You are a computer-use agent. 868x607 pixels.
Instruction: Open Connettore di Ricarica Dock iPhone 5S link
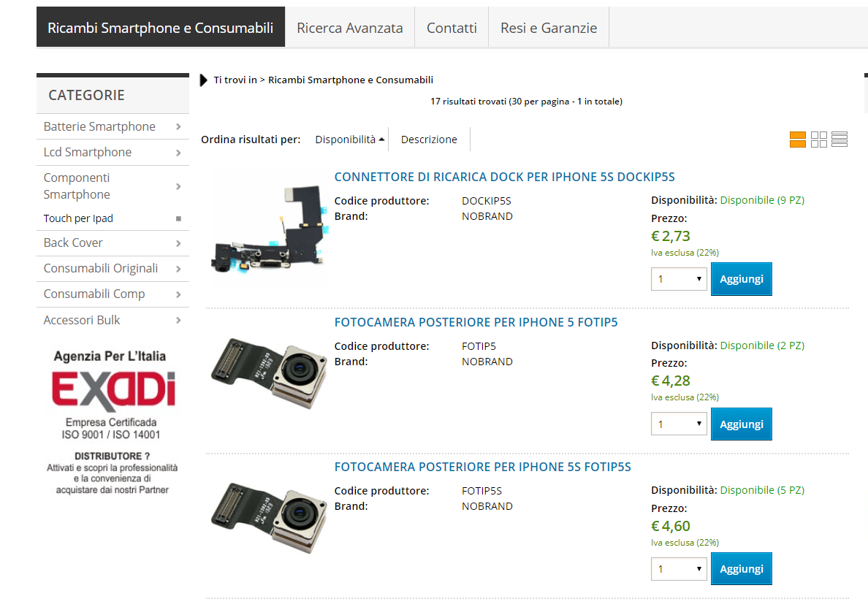coord(504,177)
